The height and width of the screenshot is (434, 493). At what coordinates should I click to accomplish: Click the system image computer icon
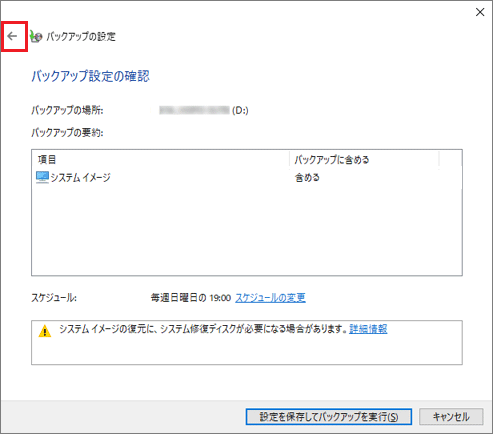point(42,177)
